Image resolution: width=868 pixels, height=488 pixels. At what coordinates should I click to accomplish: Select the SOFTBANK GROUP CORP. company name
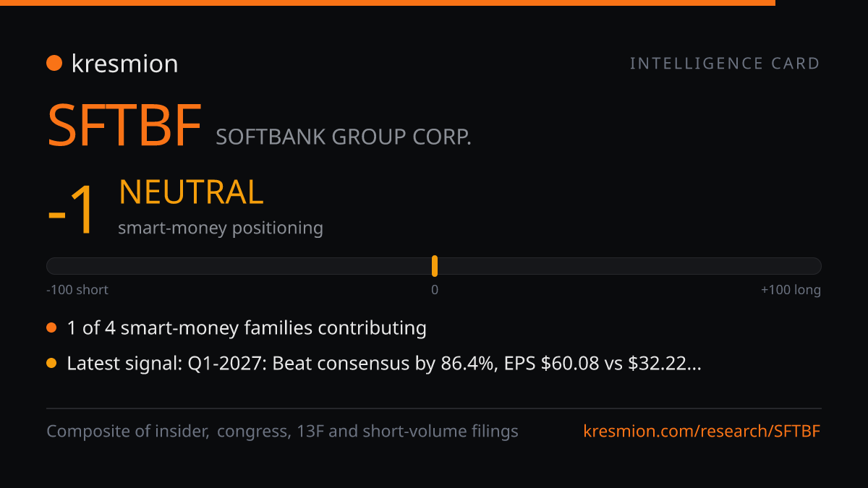(344, 137)
